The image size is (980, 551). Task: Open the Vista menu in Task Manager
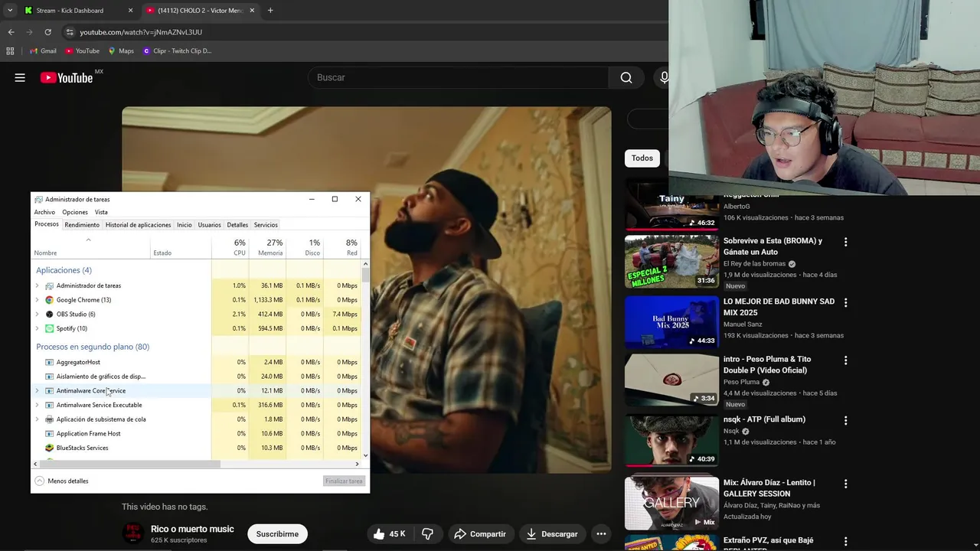[x=101, y=212]
